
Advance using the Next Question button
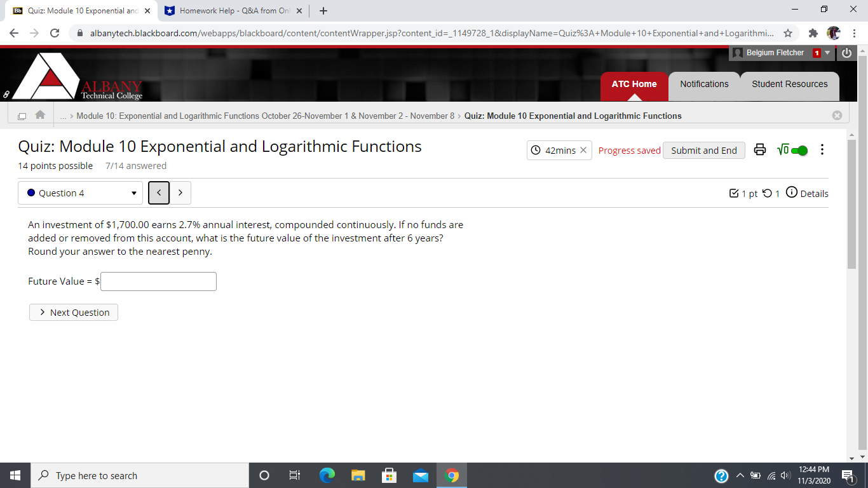[73, 312]
